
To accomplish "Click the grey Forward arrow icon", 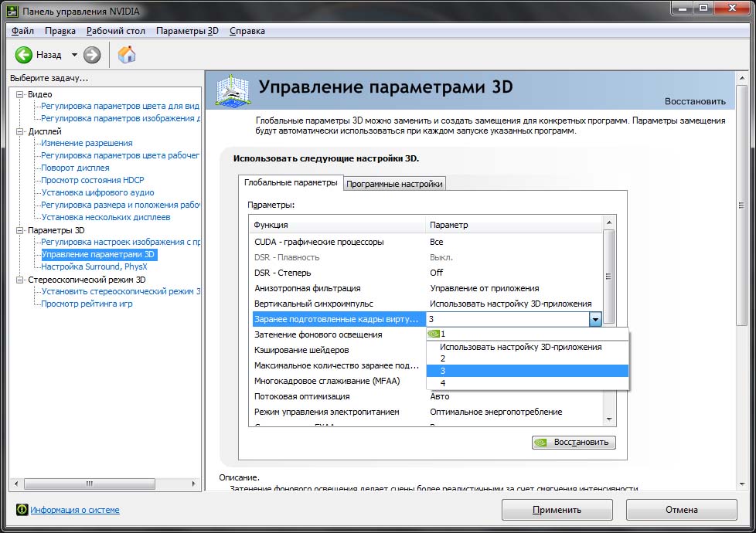I will (x=92, y=55).
